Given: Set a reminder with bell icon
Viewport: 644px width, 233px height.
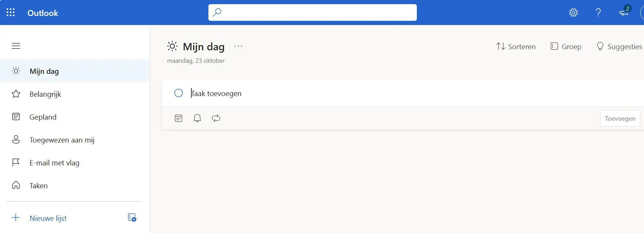Looking at the screenshot, I should (197, 118).
